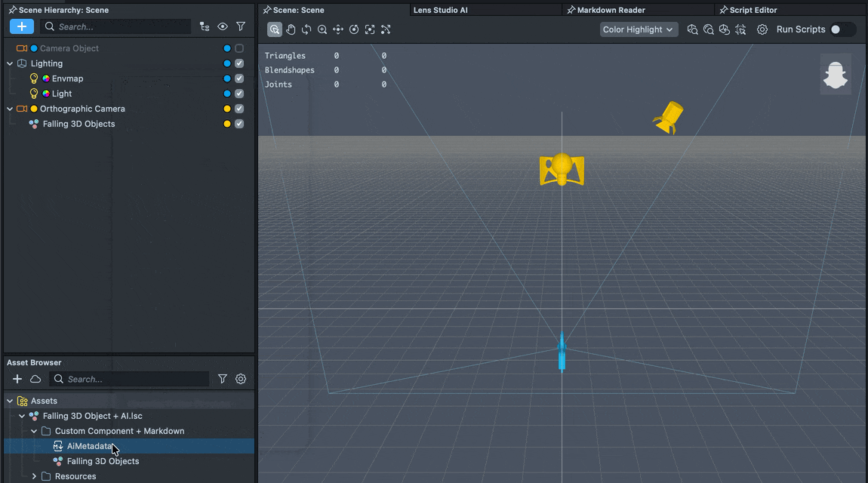Open the Color Highlight dropdown
This screenshot has width=868, height=483.
click(639, 29)
